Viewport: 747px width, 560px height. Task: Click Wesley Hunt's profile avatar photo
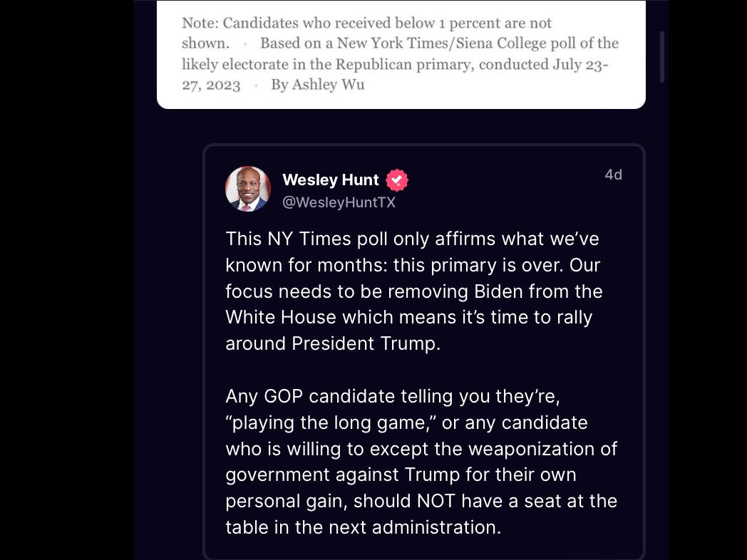pos(248,189)
